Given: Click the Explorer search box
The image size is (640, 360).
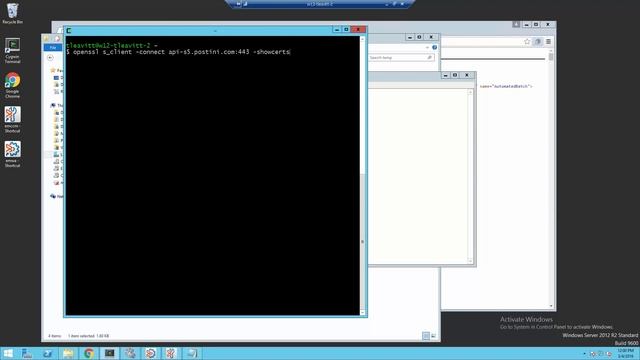Looking at the screenshot, I should 400,58.
